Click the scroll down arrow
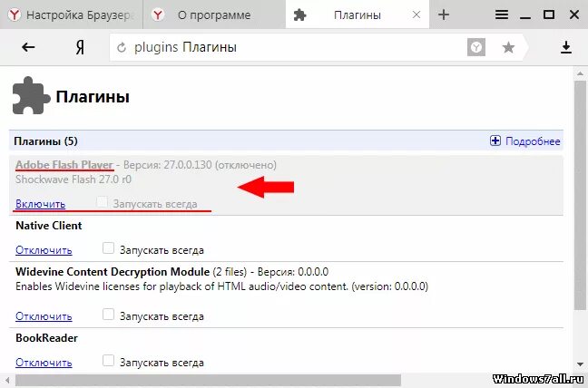The width and height of the screenshot is (588, 388). 580,364
